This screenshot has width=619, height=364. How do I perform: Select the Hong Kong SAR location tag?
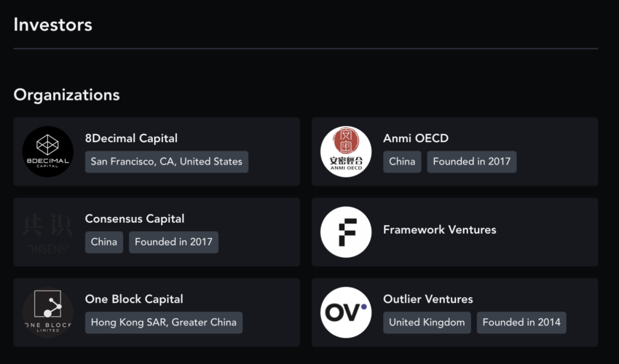[x=164, y=323]
